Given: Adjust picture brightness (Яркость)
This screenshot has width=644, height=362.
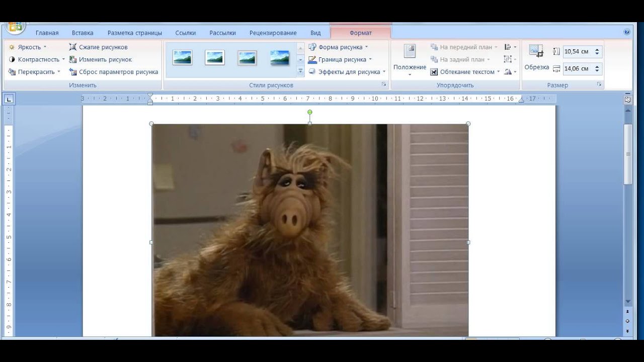Looking at the screenshot, I should click(x=28, y=47).
